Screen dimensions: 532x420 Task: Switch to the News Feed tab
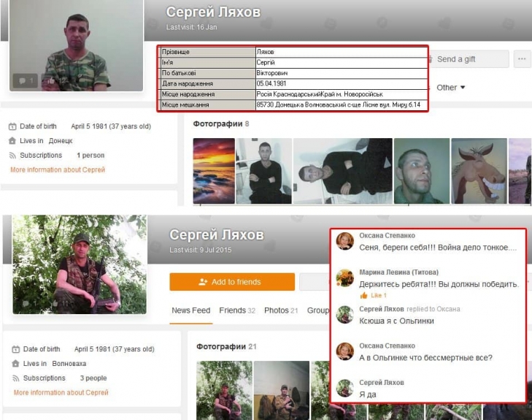pyautogui.click(x=190, y=310)
